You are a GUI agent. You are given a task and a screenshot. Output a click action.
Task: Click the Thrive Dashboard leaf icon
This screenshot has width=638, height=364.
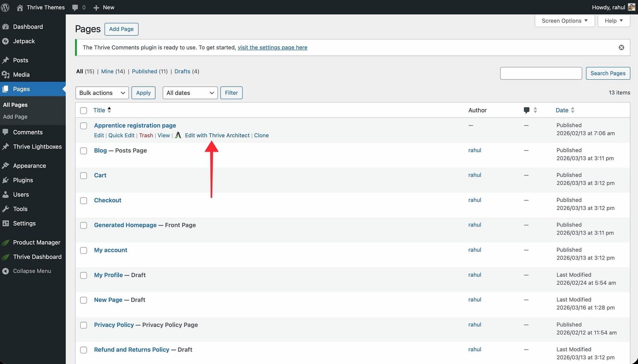5,257
